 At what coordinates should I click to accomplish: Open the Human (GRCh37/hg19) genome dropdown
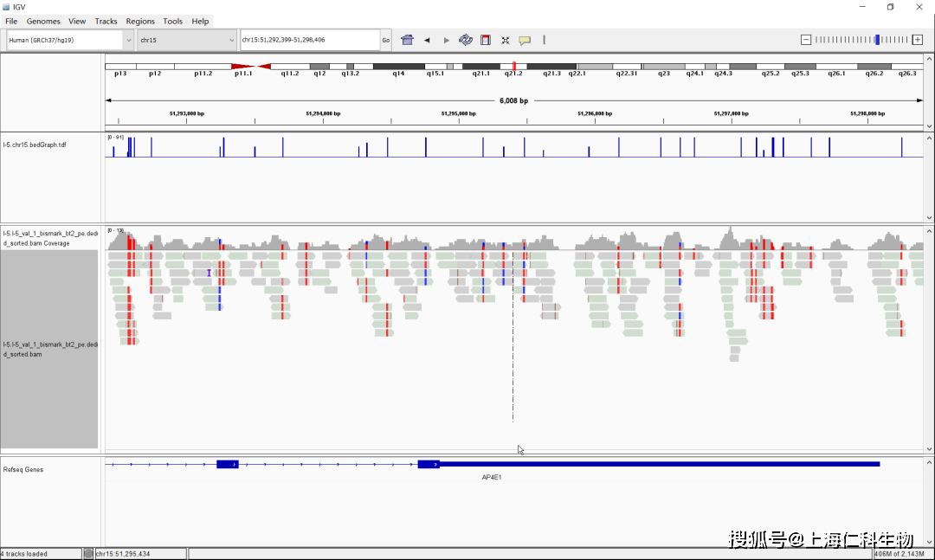(69, 40)
